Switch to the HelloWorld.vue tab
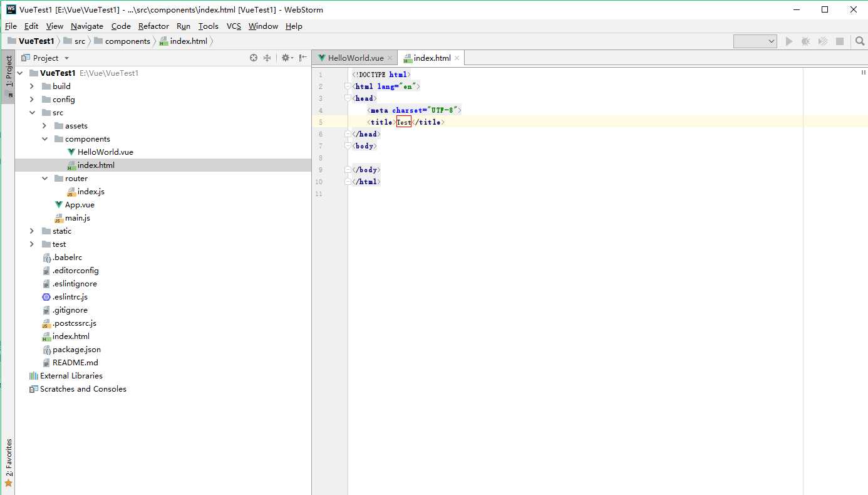868x495 pixels. [354, 58]
